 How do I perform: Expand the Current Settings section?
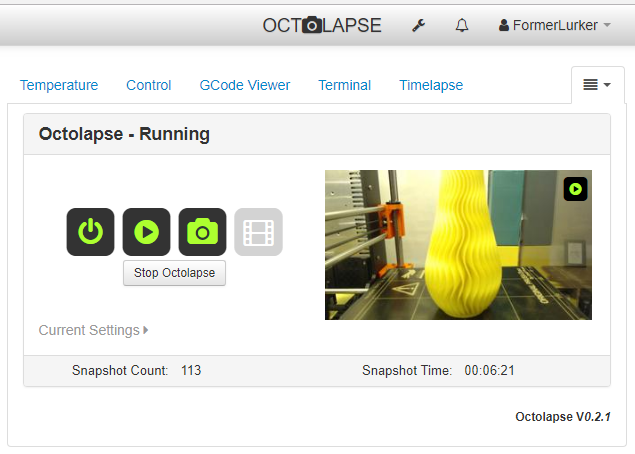[94, 330]
